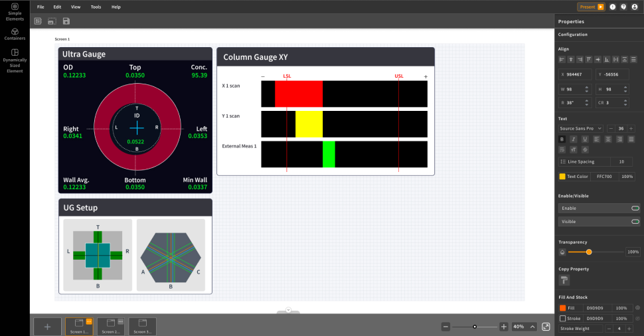Toggle the Visible switch
The image size is (644, 336).
tap(635, 221)
